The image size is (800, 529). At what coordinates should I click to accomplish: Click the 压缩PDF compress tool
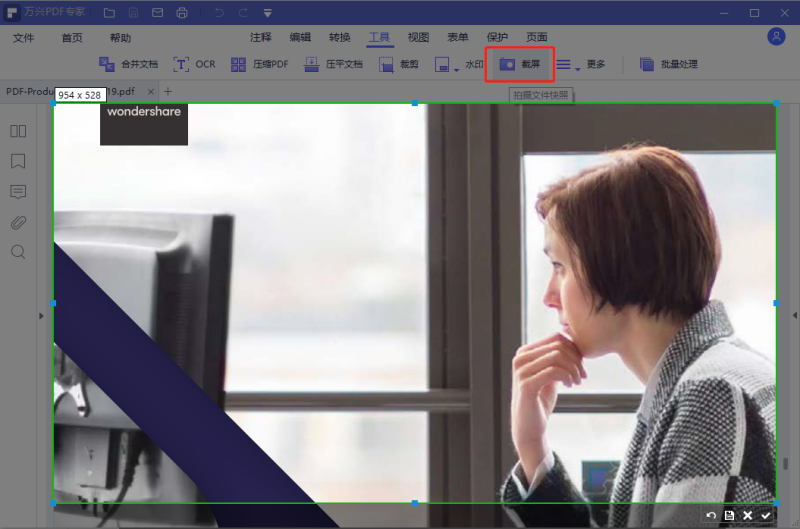pos(259,64)
